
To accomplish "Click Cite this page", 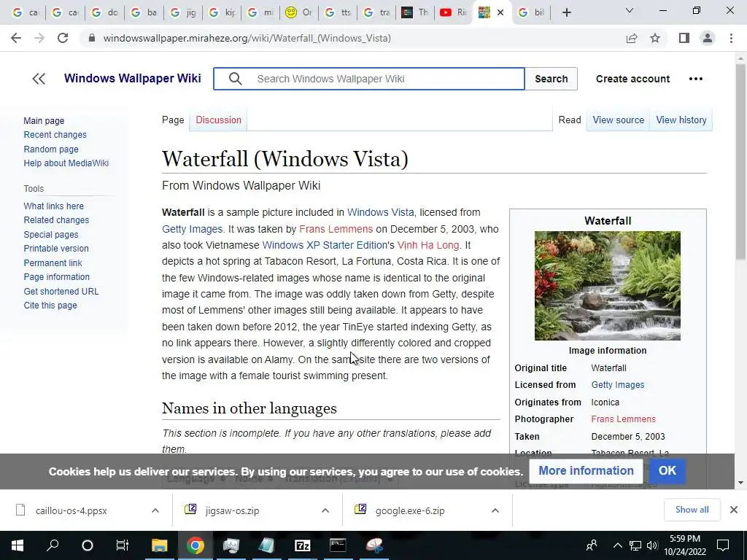I will point(50,306).
